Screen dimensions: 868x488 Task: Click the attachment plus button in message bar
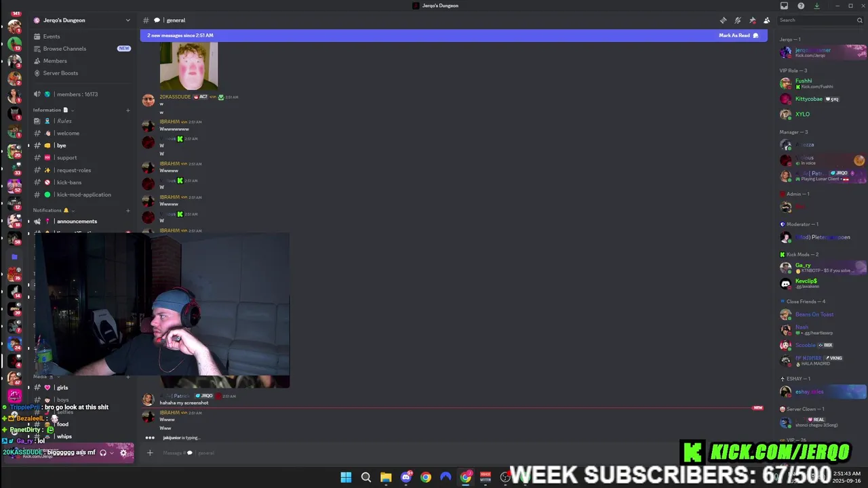click(x=150, y=453)
